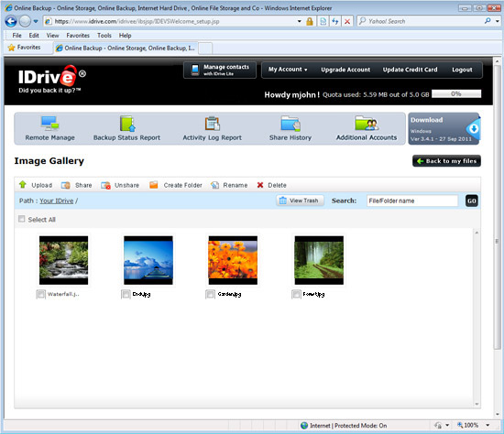This screenshot has width=504, height=434.
Task: Click the Unshare toolbar icon
Action: [x=105, y=185]
